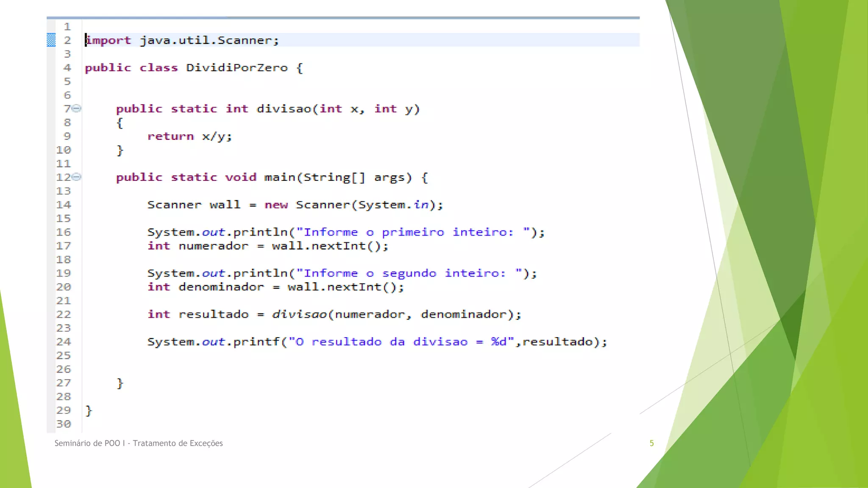The image size is (868, 488).
Task: Click the DividiPorZero class name
Action: tap(236, 68)
